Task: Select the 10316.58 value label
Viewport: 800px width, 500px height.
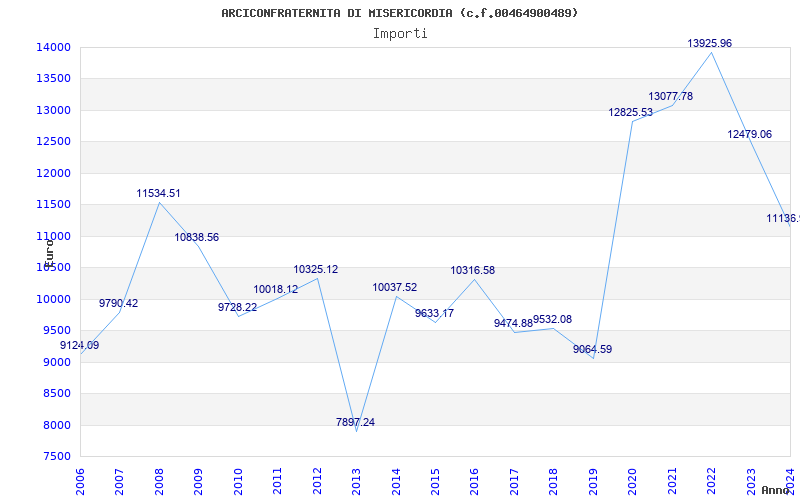Action: tap(472, 270)
